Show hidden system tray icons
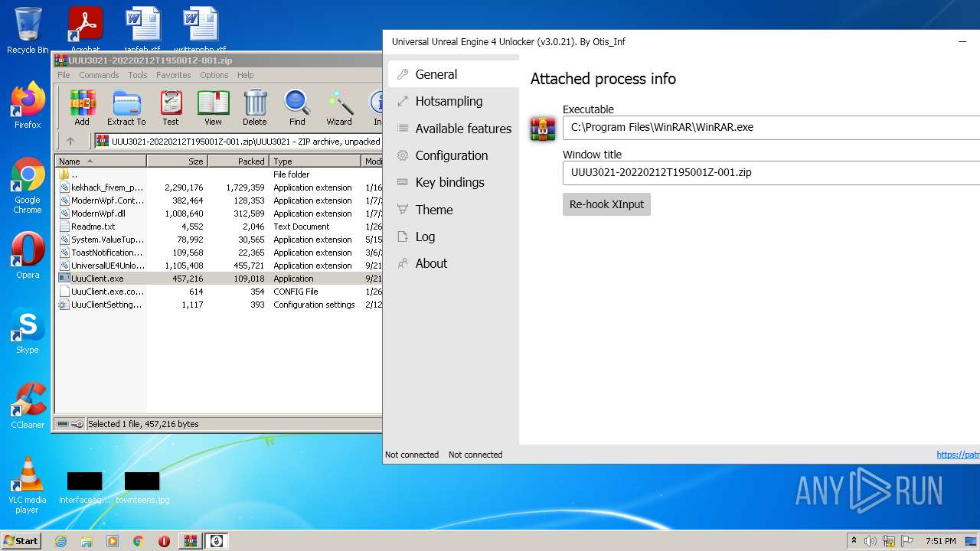Image resolution: width=980 pixels, height=551 pixels. pyautogui.click(x=854, y=541)
